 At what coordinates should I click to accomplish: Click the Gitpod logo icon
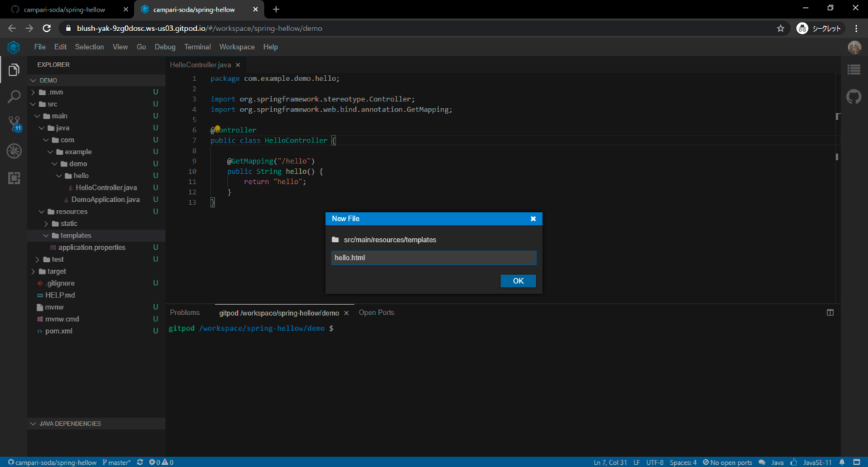(13, 47)
